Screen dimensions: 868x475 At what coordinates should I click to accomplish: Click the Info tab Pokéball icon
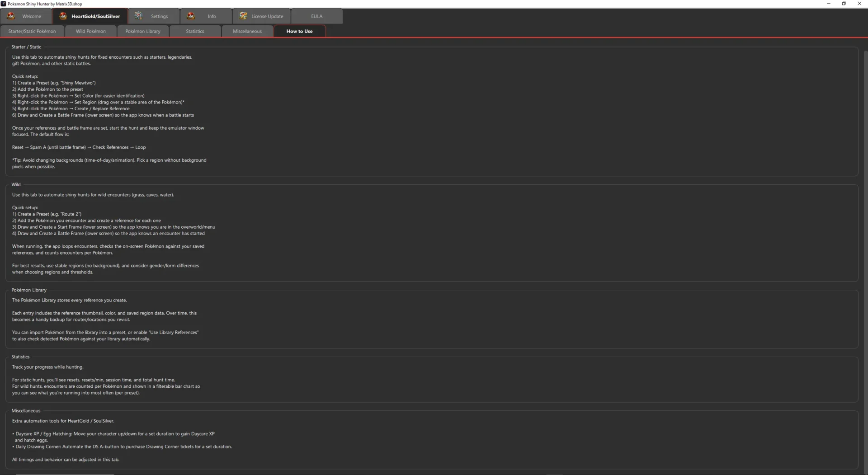pyautogui.click(x=191, y=16)
